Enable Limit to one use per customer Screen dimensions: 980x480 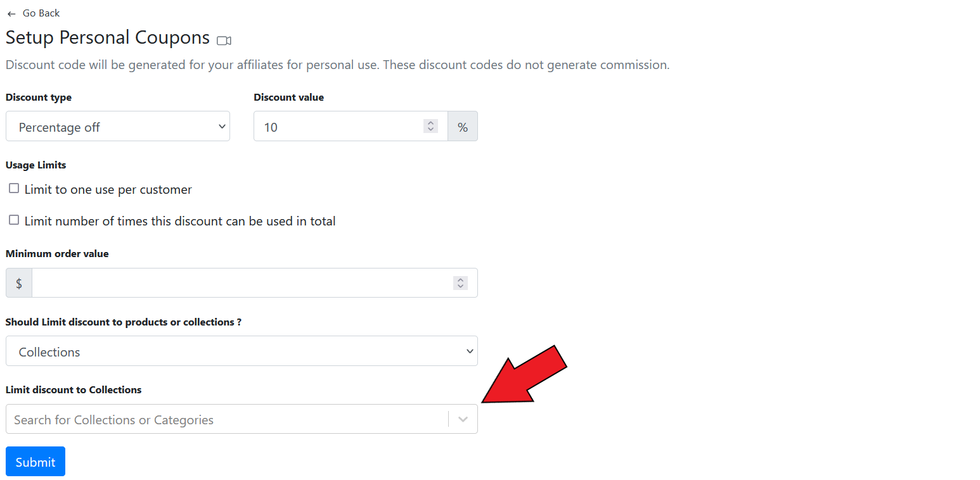[x=14, y=189]
